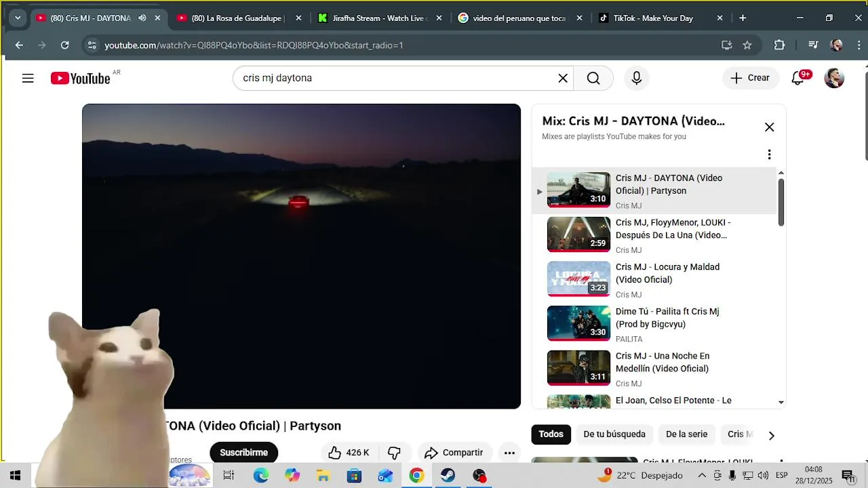This screenshot has height=488, width=868.
Task: Install app icon in address bar
Action: (726, 45)
